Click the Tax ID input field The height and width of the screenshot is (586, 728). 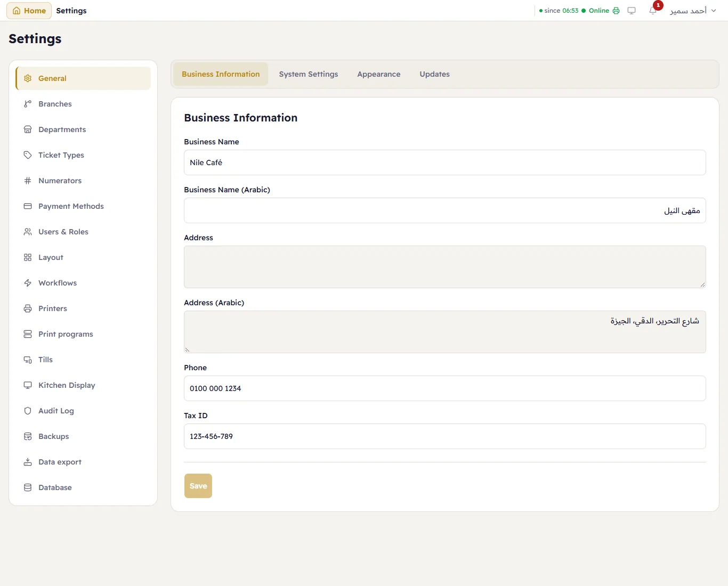point(445,436)
